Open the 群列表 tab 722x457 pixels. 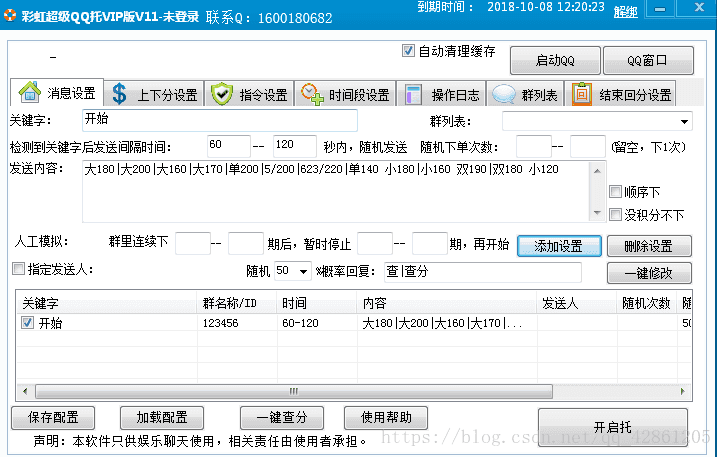click(x=525, y=94)
